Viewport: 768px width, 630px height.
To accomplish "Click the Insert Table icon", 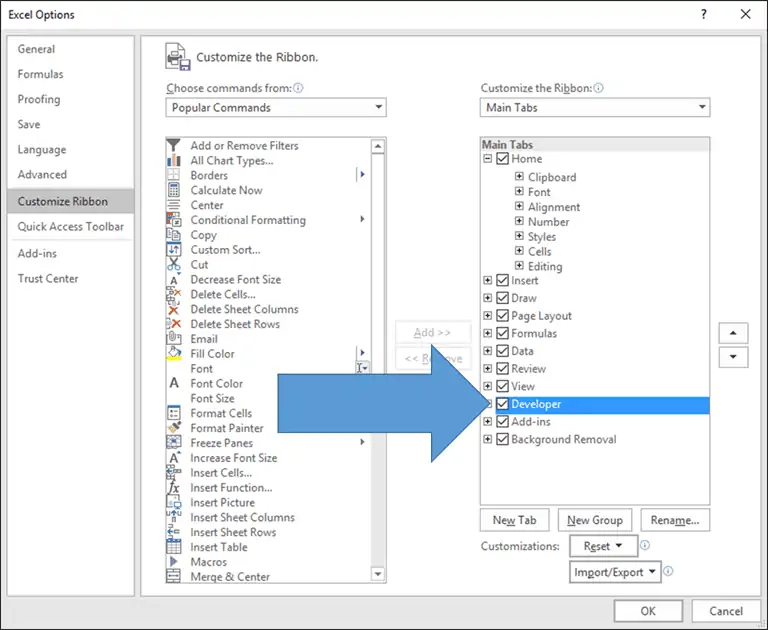I will pos(173,547).
